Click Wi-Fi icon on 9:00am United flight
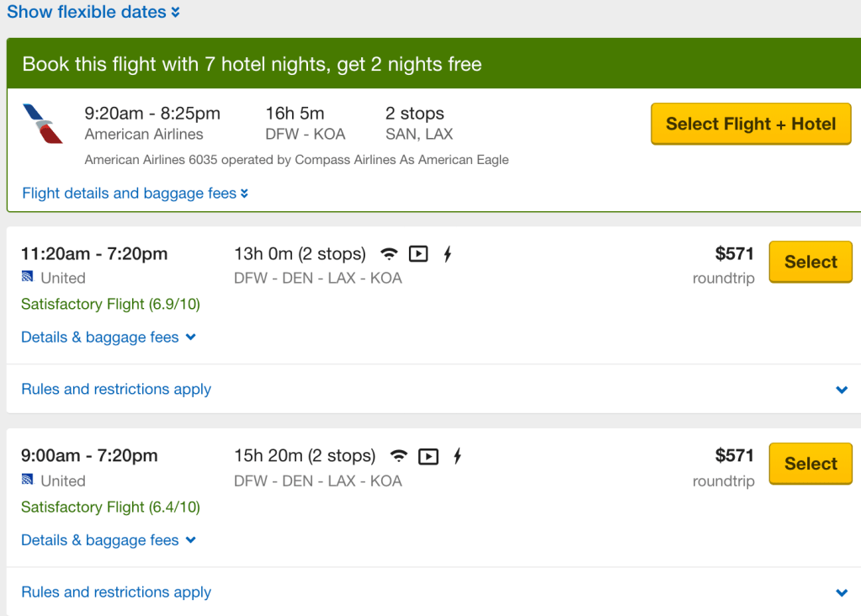This screenshot has width=861, height=616. (x=399, y=456)
